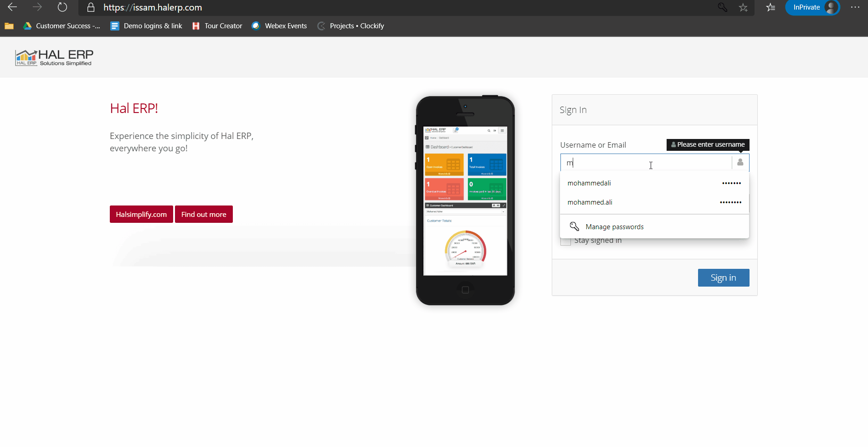Click the user icon in username field
Screen dimensions: 868x447
click(740, 163)
